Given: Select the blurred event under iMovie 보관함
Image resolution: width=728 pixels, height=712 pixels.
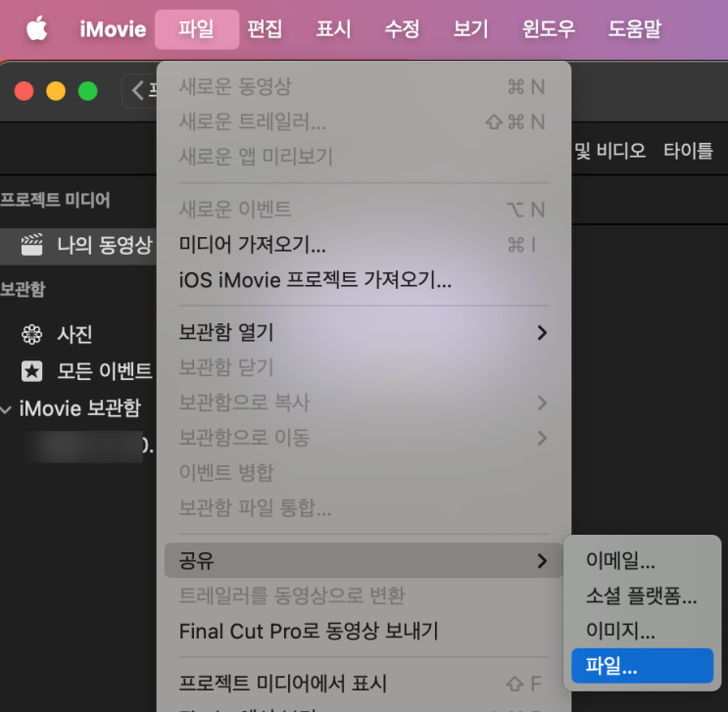Looking at the screenshot, I should tap(86, 447).
